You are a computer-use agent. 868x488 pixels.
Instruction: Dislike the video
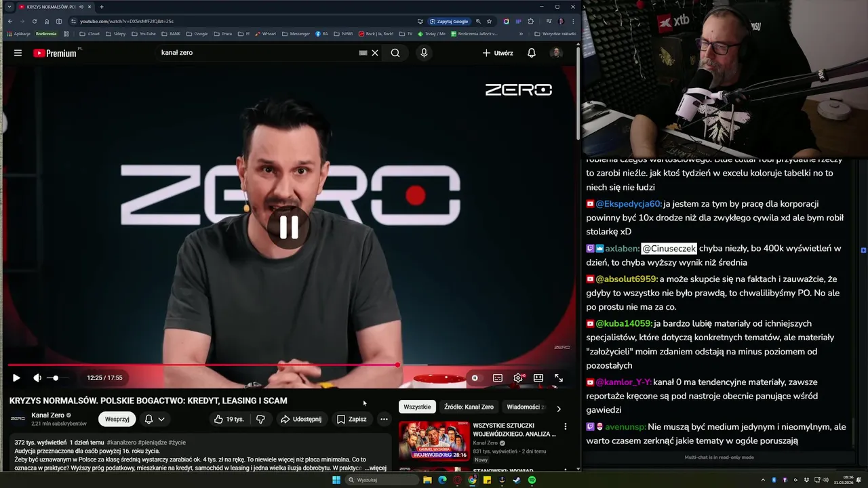click(x=260, y=419)
